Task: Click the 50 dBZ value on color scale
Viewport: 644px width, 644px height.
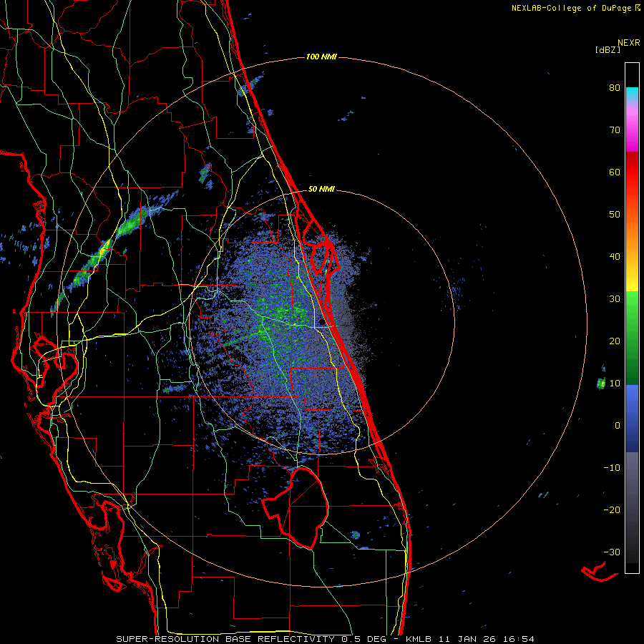Action: pyautogui.click(x=615, y=215)
